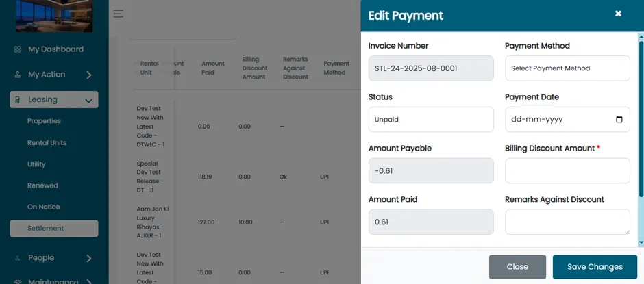Click amount paid value 118.19
The width and height of the screenshot is (644, 284).
204,177
